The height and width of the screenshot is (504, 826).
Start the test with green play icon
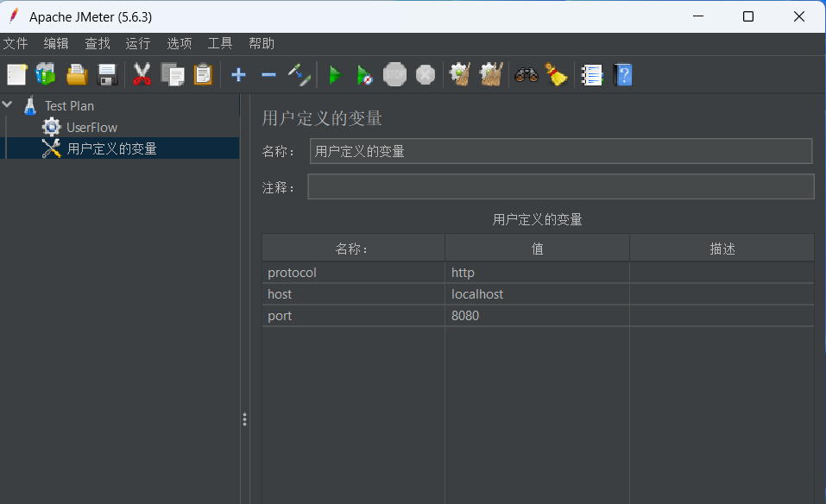[335, 75]
